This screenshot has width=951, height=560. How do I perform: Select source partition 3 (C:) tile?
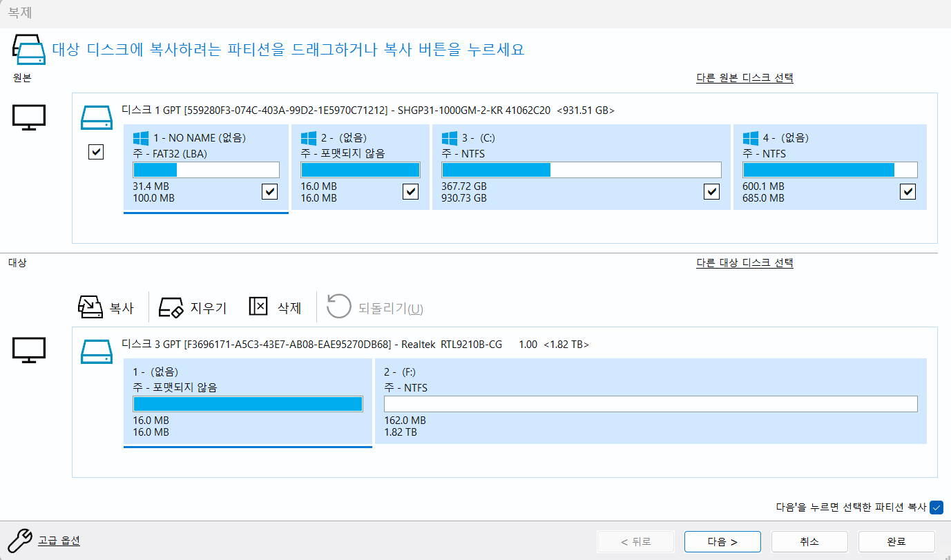pyautogui.click(x=582, y=166)
